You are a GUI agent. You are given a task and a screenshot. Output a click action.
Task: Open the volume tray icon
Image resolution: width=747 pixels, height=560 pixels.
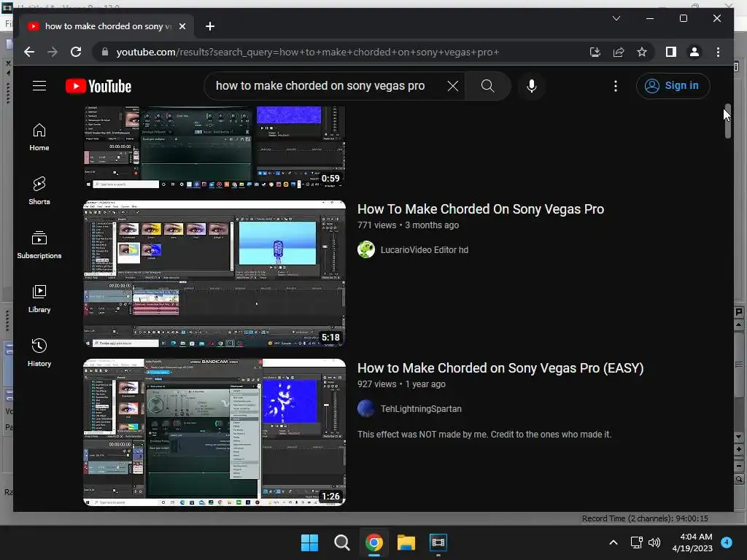(654, 542)
